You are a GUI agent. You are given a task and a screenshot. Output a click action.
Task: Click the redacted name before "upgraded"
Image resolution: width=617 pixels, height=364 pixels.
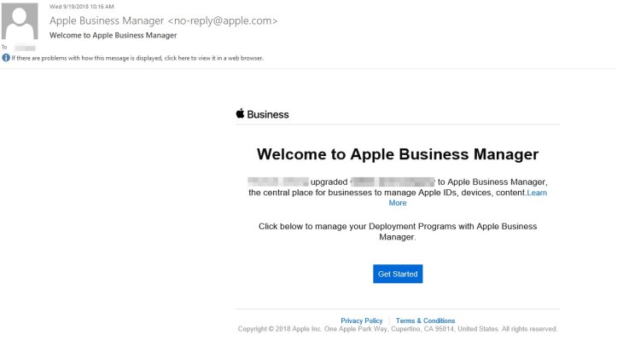[276, 182]
